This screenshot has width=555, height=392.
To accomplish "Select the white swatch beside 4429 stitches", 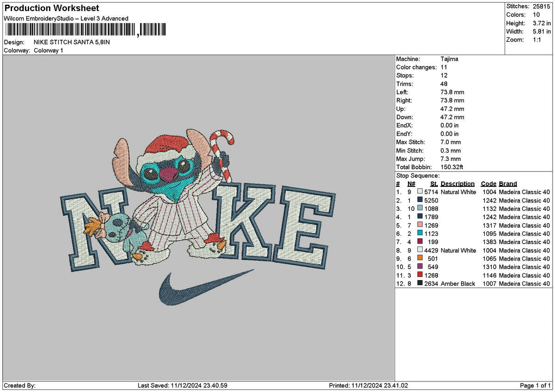I will point(420,250).
